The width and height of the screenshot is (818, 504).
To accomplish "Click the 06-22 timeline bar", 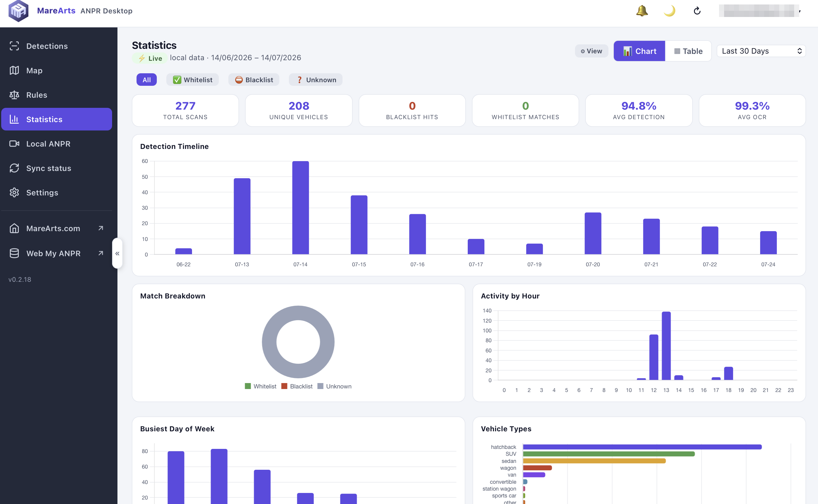I will pos(183,251).
